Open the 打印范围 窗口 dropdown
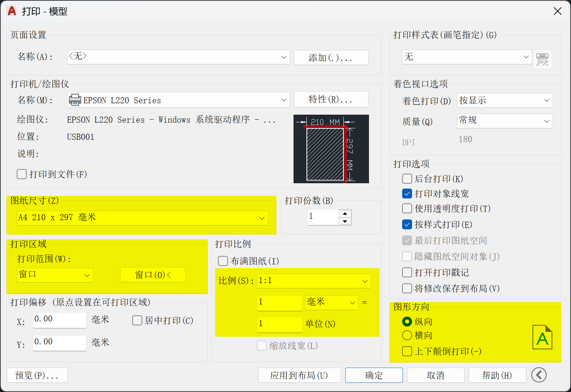Viewport: 571px width, 392px height. tap(55, 275)
